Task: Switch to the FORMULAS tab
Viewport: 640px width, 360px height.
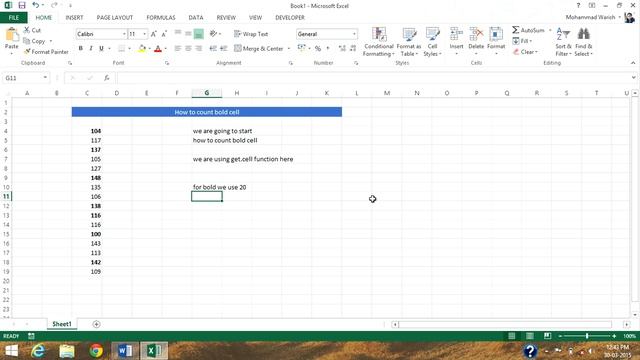Action: pos(161,18)
